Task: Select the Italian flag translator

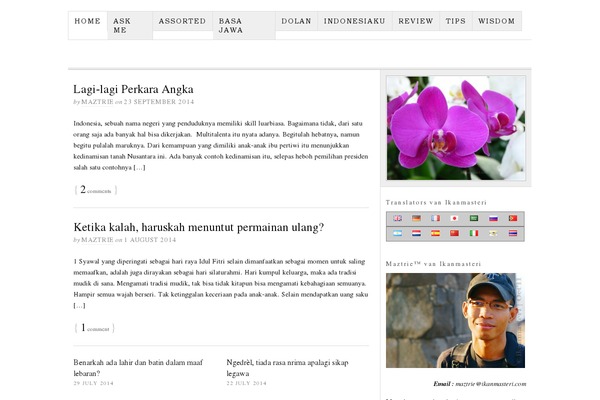Action: (x=474, y=233)
